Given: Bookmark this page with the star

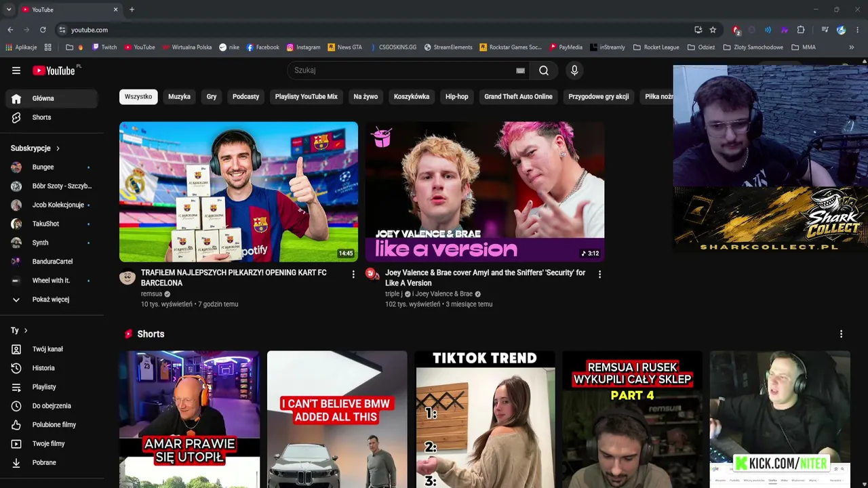Looking at the screenshot, I should pyautogui.click(x=713, y=30).
